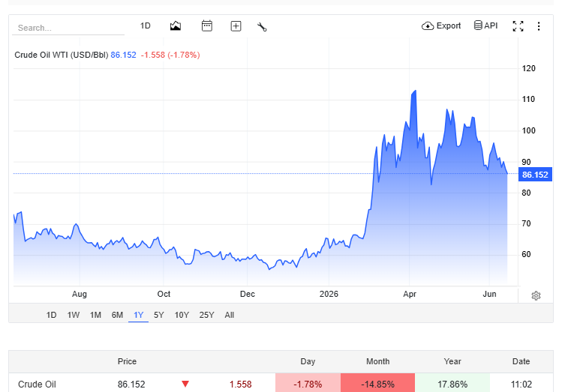Open chart settings gear icon
Screen dimensions: 568x392
[x=536, y=295]
